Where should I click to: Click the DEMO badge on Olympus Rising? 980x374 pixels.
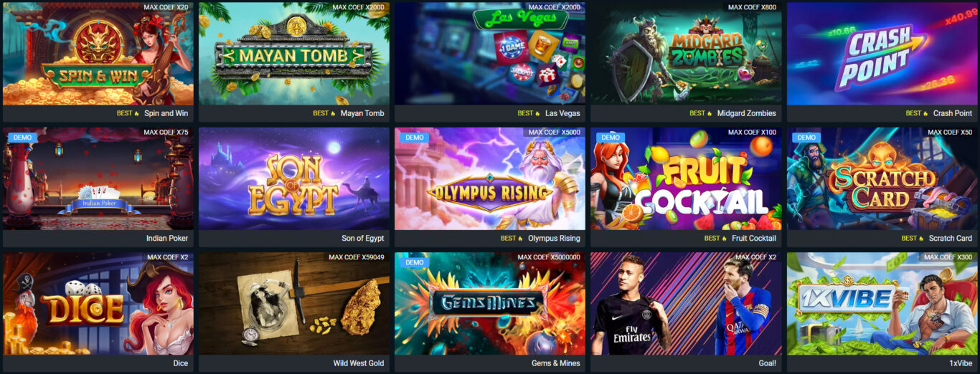(x=415, y=138)
